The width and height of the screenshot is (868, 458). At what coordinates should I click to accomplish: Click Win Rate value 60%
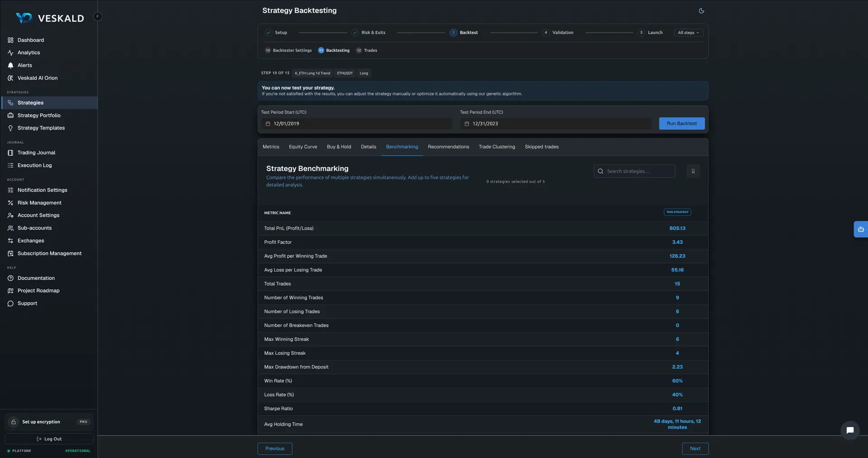coord(677,381)
